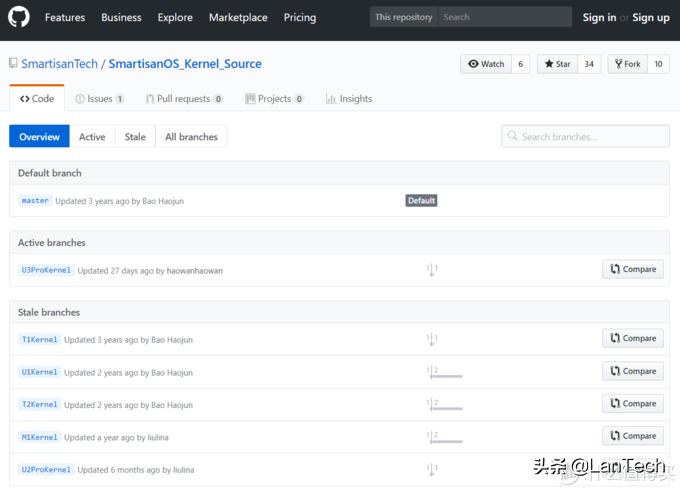The width and height of the screenshot is (680, 490).
Task: Open the master branch
Action: click(35, 201)
